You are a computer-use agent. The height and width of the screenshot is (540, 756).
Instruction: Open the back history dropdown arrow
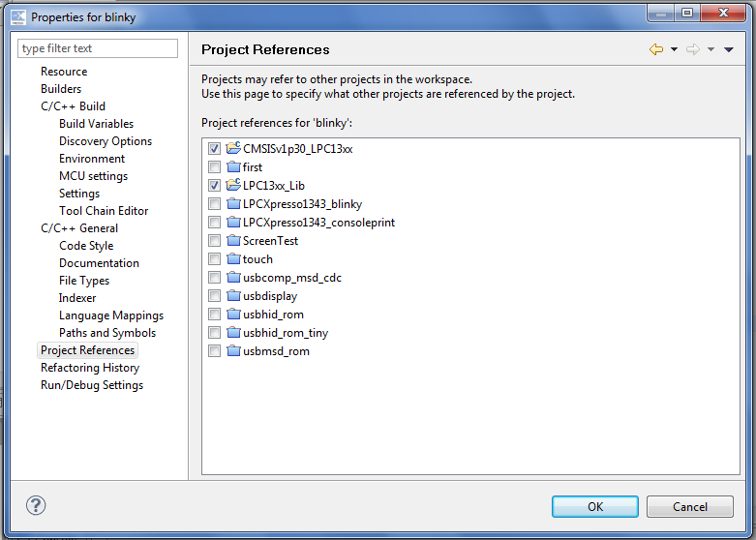[674, 50]
